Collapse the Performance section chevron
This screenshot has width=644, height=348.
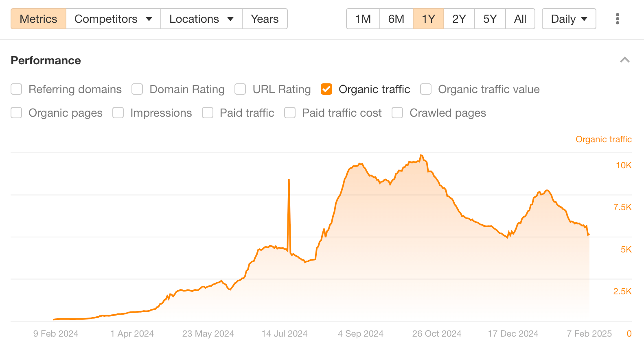pyautogui.click(x=624, y=60)
